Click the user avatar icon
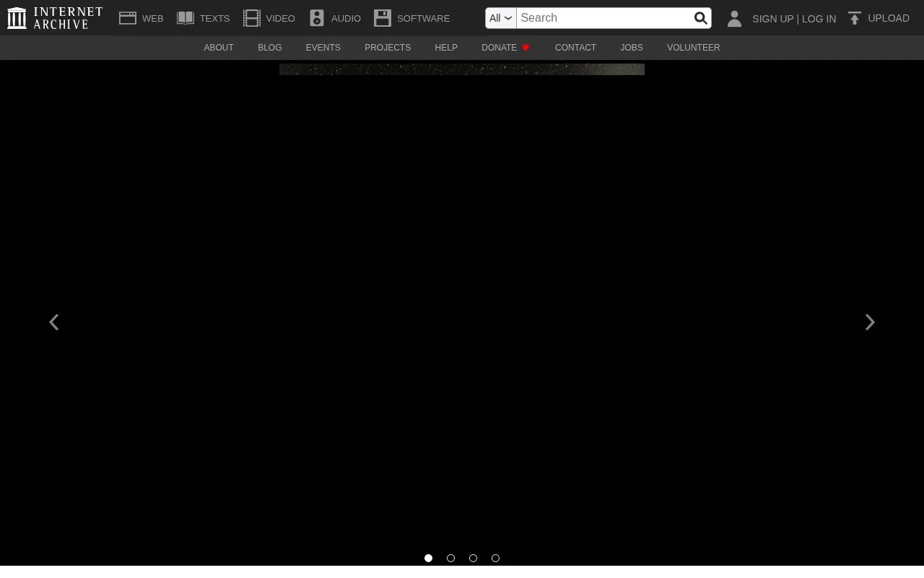 click(x=734, y=19)
